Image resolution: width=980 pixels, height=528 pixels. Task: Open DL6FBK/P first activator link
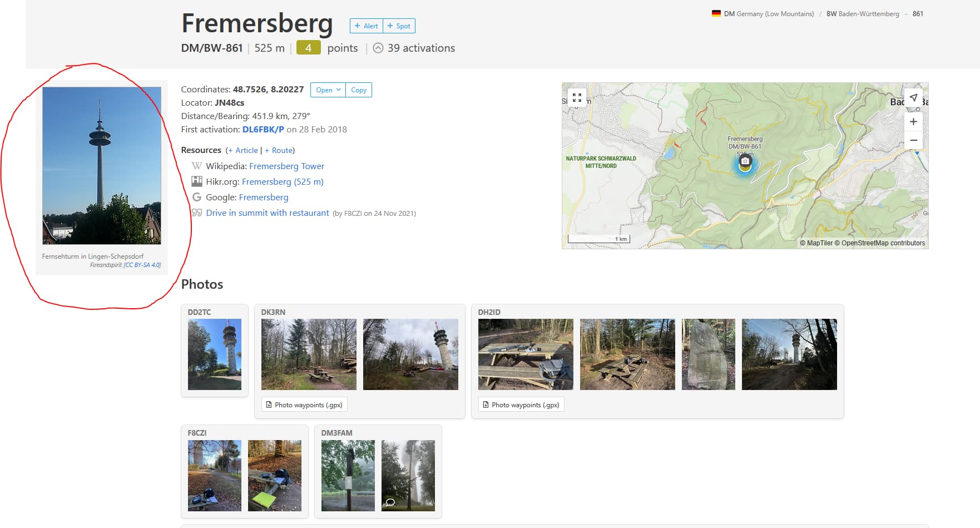pyautogui.click(x=263, y=129)
